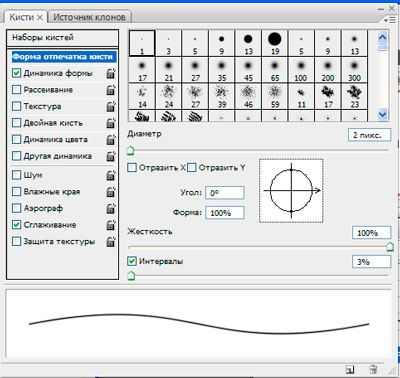400x378 pixels.
Task: Enable the Динамика цвета checkbox
Action: [x=16, y=139]
